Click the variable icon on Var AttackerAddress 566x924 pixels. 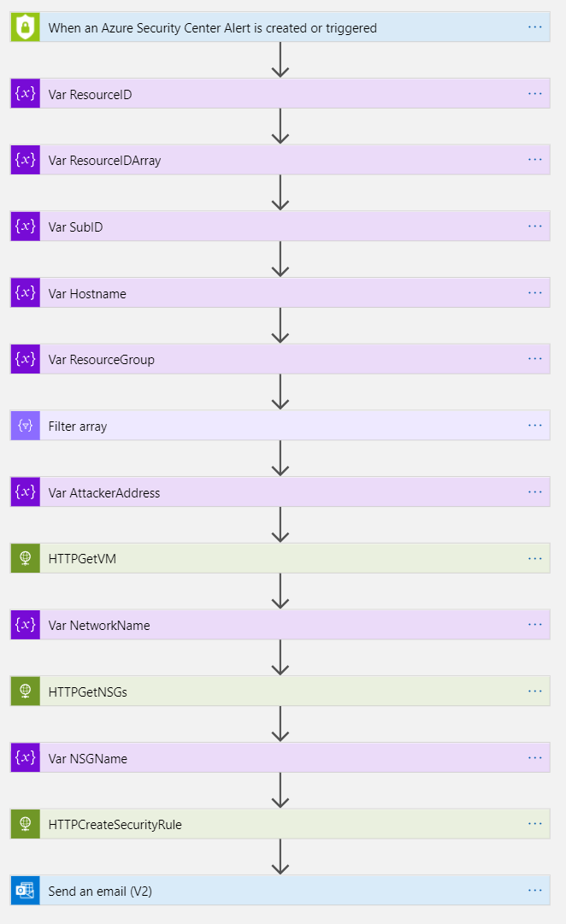tap(26, 492)
